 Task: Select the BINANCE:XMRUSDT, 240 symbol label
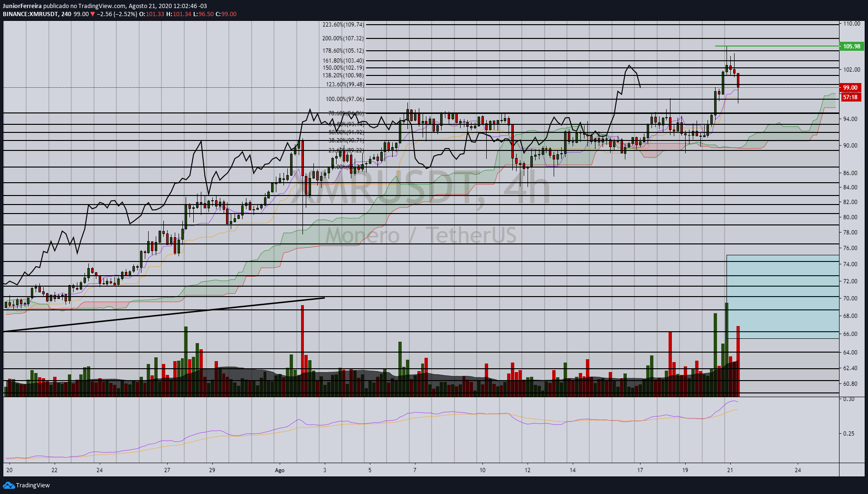coord(37,14)
